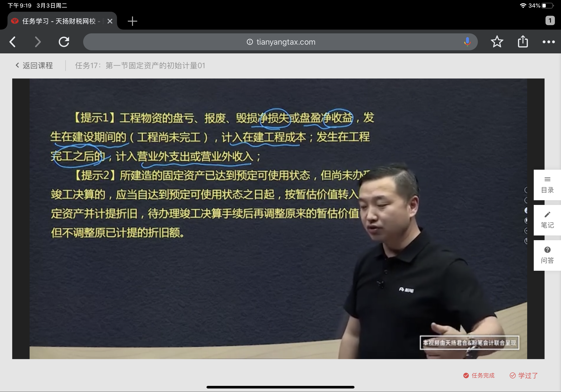Open the 问答 Q&A panel
Image resolution: width=561 pixels, height=392 pixels.
coord(547,255)
